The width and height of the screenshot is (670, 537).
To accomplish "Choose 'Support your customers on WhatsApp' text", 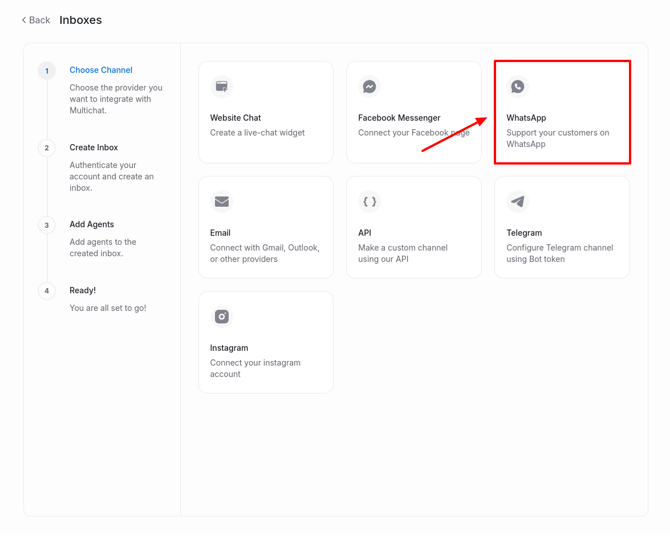I will [x=557, y=138].
